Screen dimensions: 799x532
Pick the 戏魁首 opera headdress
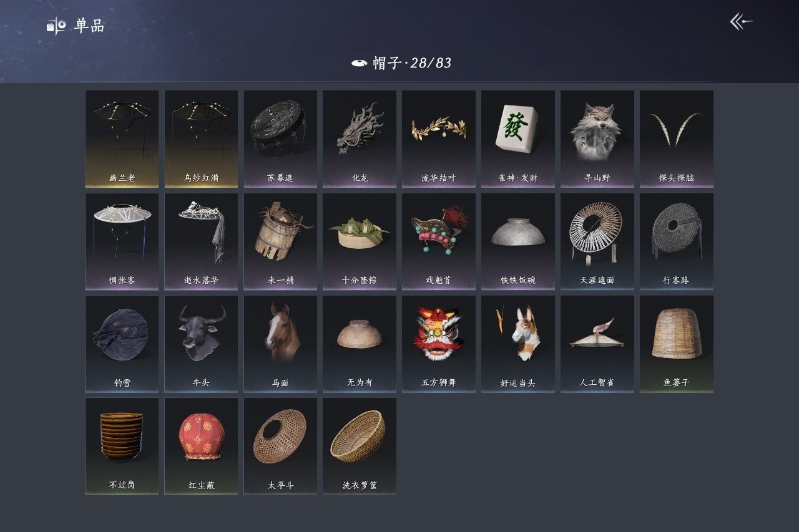point(438,241)
